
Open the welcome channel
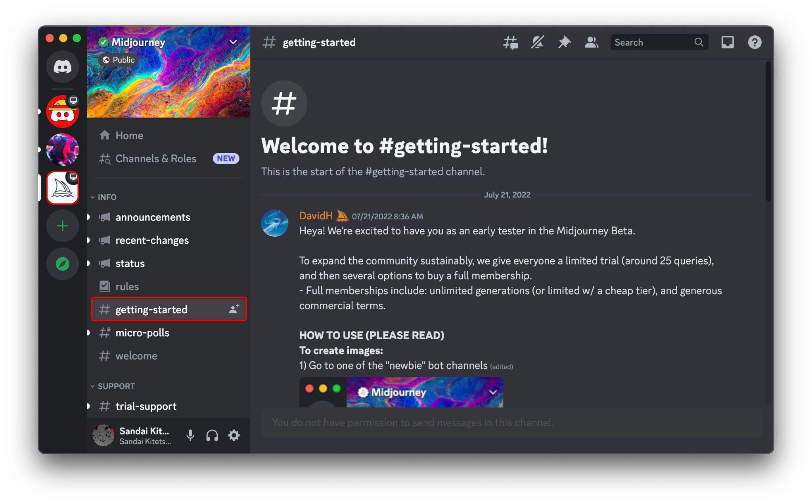point(169,356)
